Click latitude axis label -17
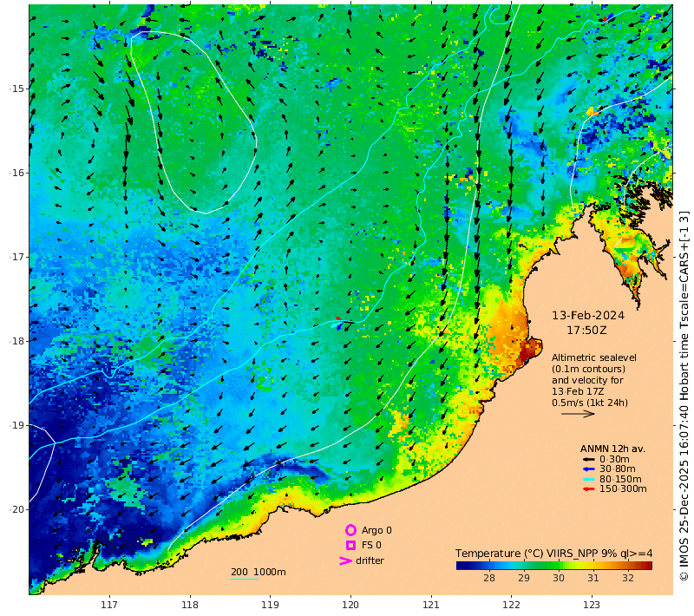694x616 pixels. pyautogui.click(x=17, y=257)
